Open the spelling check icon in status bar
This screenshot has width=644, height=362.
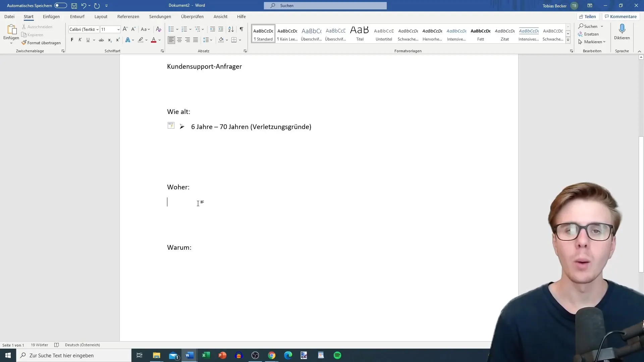[x=57, y=345]
